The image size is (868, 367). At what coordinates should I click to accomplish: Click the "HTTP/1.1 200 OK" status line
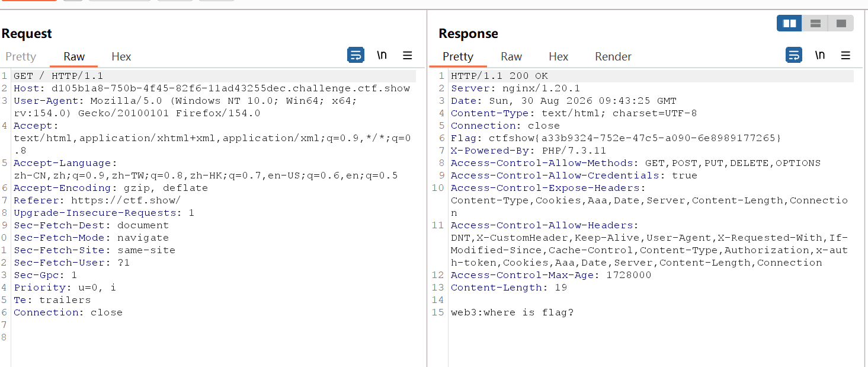click(499, 76)
